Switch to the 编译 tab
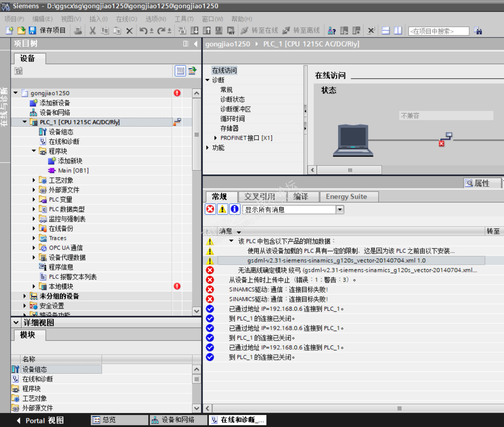504x427 pixels. [x=303, y=197]
